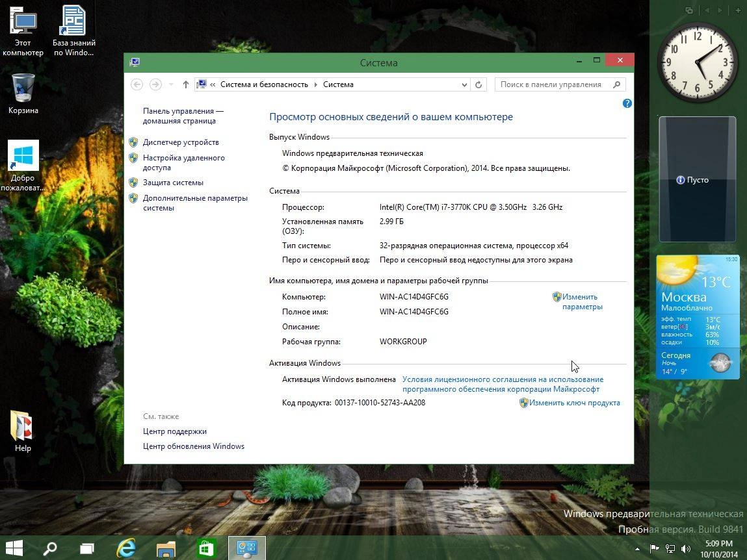
Task: Open the taskbar clock showing 5:09 PM
Action: point(718,548)
